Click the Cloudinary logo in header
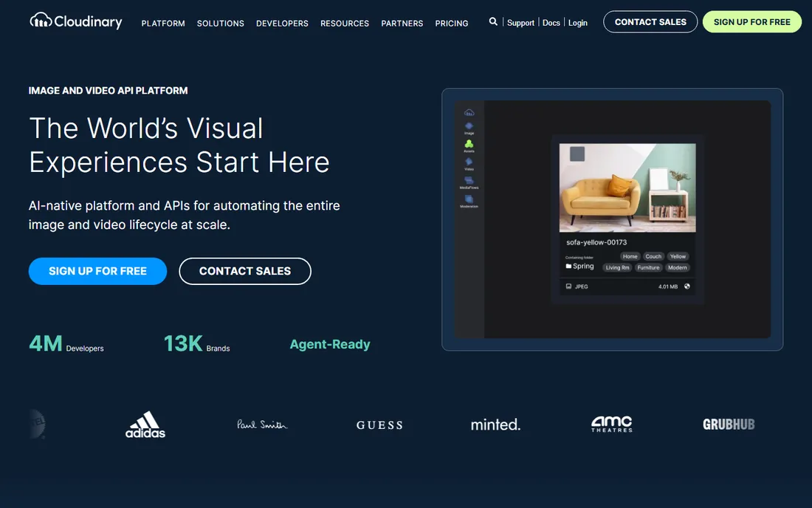 [76, 21]
